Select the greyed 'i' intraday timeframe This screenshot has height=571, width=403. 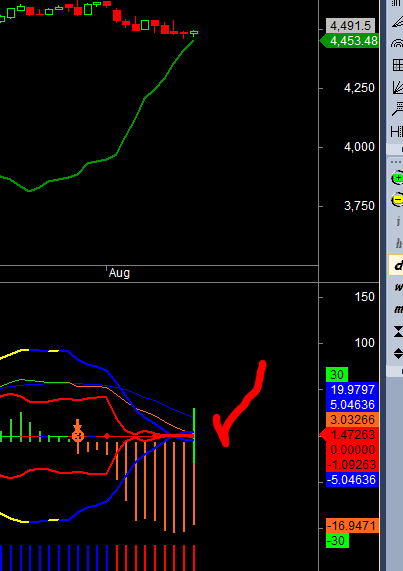tap(399, 221)
